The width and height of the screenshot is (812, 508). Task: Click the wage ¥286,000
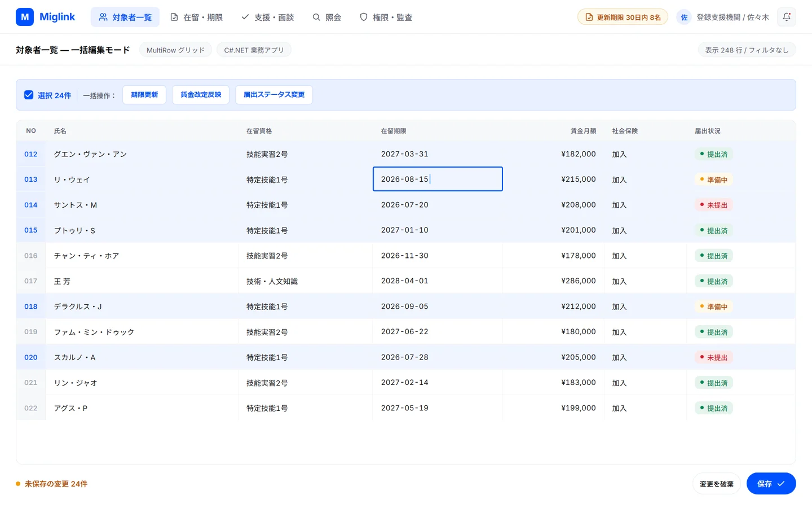pyautogui.click(x=579, y=281)
